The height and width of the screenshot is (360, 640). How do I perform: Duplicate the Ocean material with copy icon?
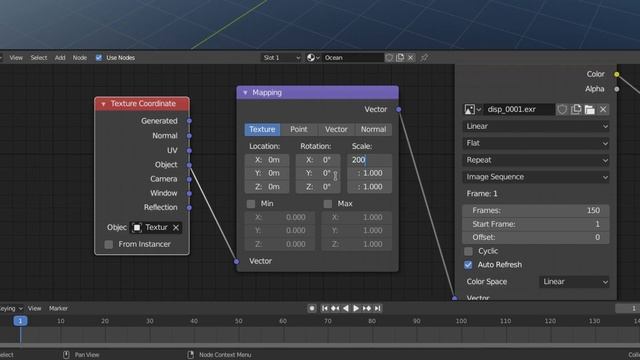coord(400,58)
